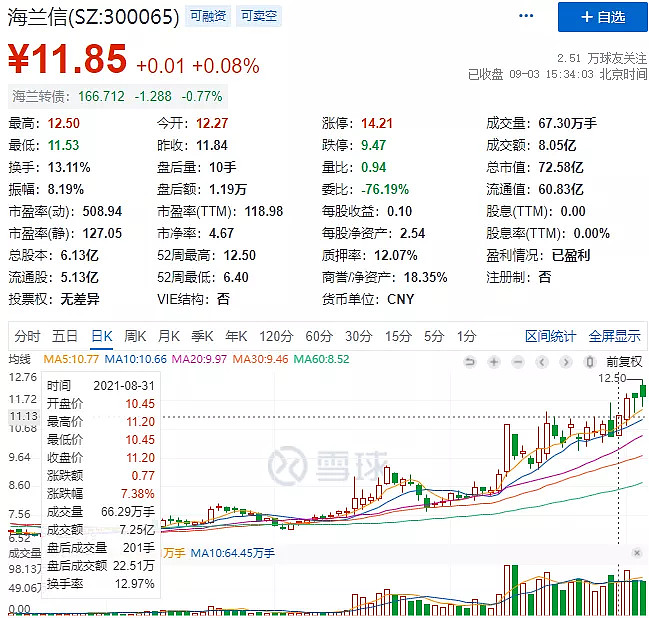Click the 跌停 limit-down value 9.47
The image size is (649, 618).
pos(373,145)
